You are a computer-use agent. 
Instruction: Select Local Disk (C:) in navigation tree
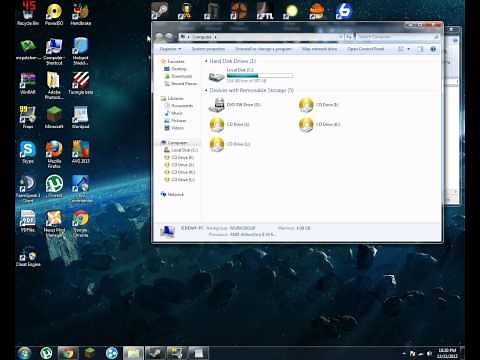point(181,150)
